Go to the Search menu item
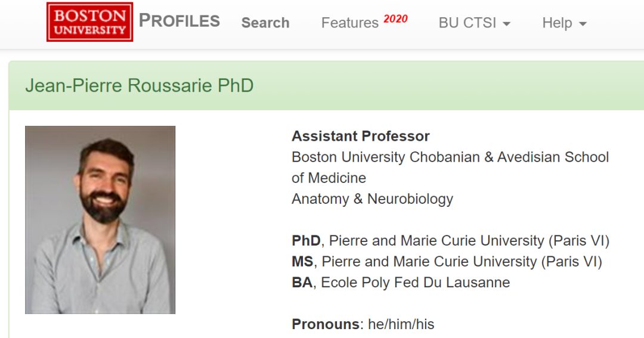 [x=265, y=23]
